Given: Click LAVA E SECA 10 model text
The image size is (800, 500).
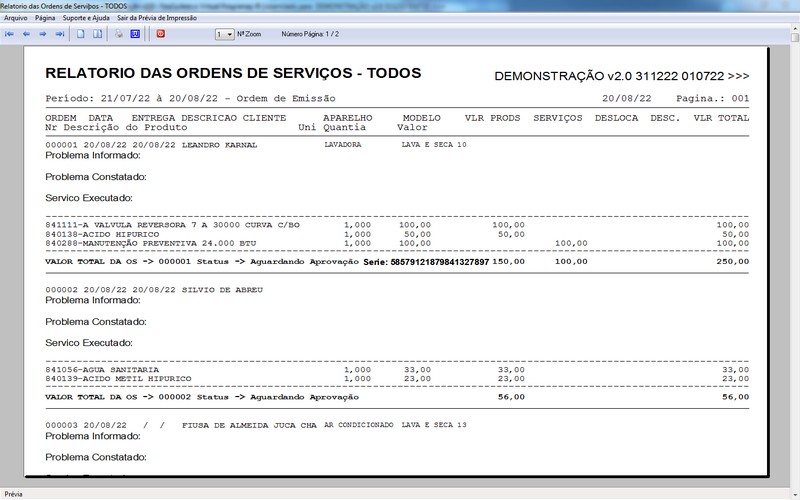Looking at the screenshot, I should click(x=434, y=144).
